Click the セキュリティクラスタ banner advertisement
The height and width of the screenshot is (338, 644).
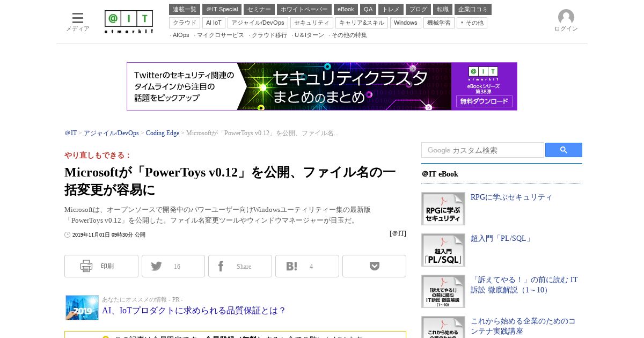(322, 86)
